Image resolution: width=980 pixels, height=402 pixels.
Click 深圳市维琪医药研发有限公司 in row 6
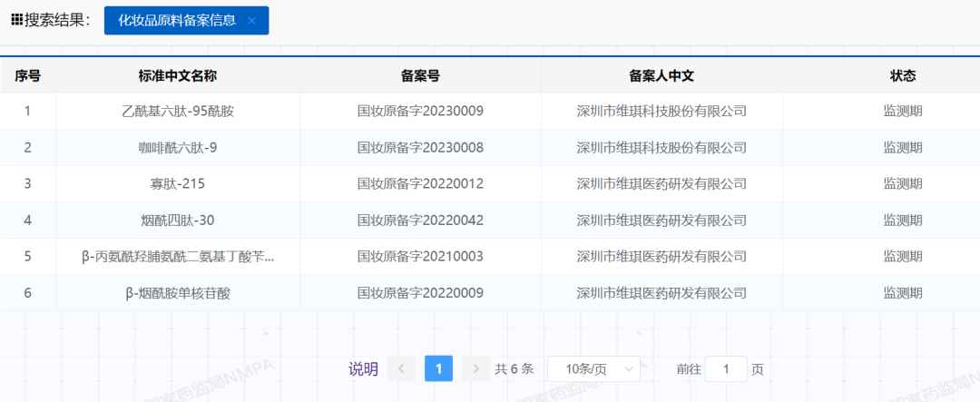[x=661, y=292]
